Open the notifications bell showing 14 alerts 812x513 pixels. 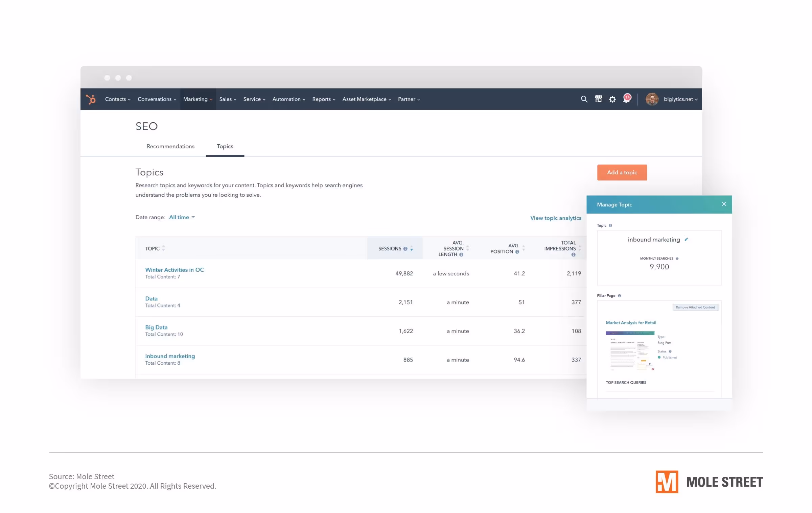[x=626, y=99]
